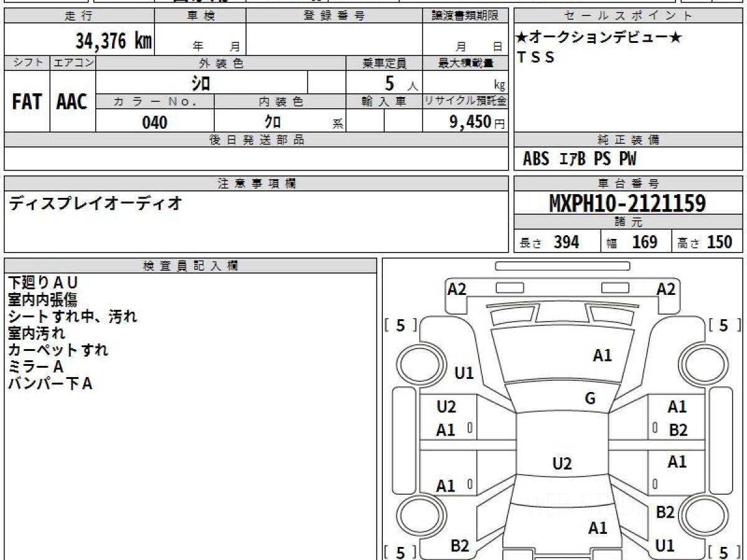Screen dimensions: 747x560
Task: Select the AAC air conditioner value
Action: 72,102
